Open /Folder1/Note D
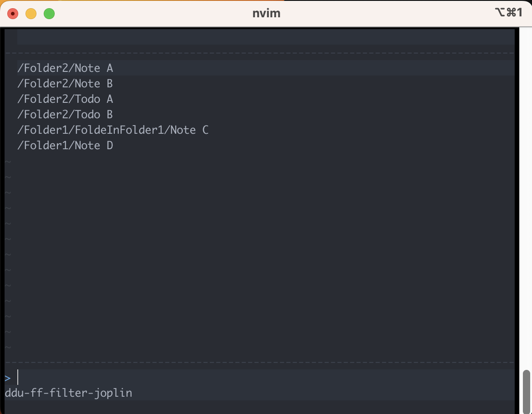 point(65,145)
